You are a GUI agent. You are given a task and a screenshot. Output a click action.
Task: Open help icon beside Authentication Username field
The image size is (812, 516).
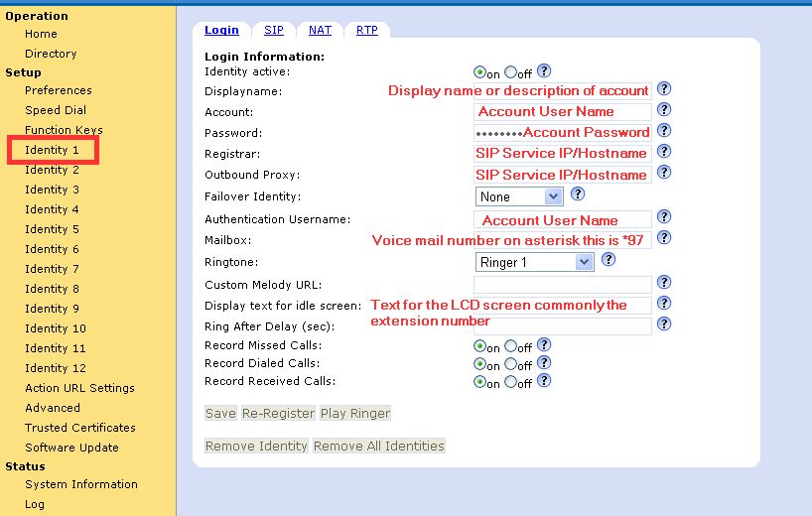[x=664, y=216]
